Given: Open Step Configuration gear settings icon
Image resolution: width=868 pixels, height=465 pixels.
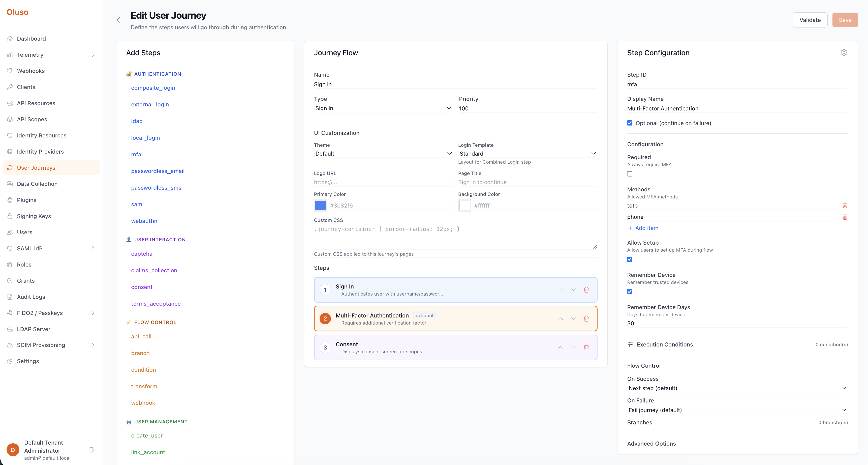Looking at the screenshot, I should (x=844, y=53).
